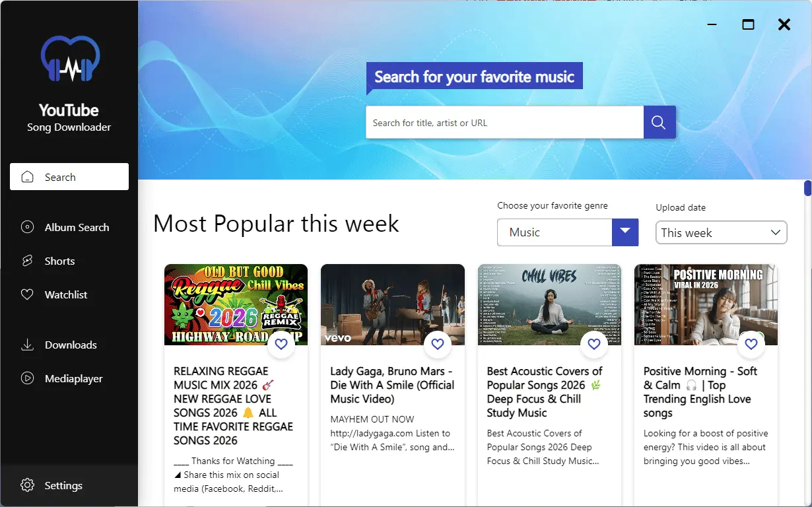Minimize the application window
Viewport: 812px width, 507px height.
[712, 24]
